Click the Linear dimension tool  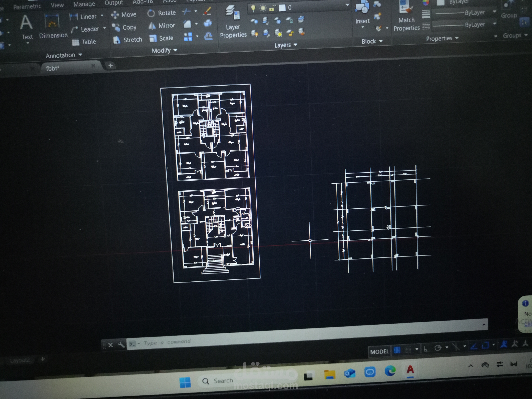(x=83, y=17)
